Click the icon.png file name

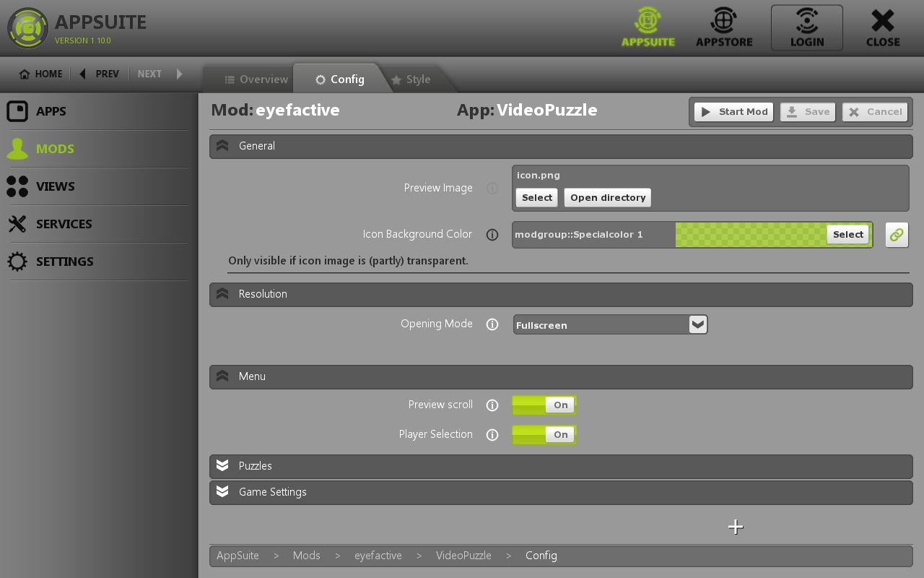click(539, 176)
